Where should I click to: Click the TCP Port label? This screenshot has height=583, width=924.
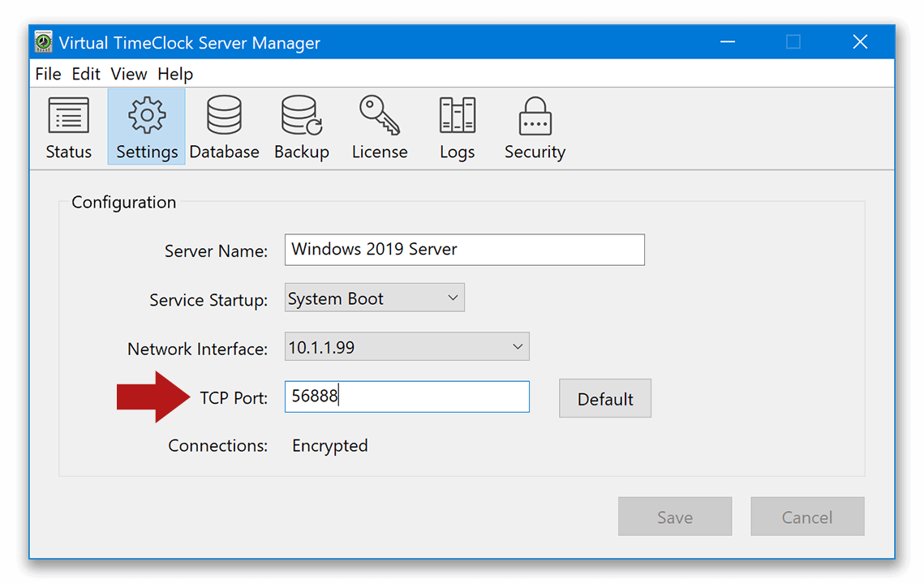(234, 398)
